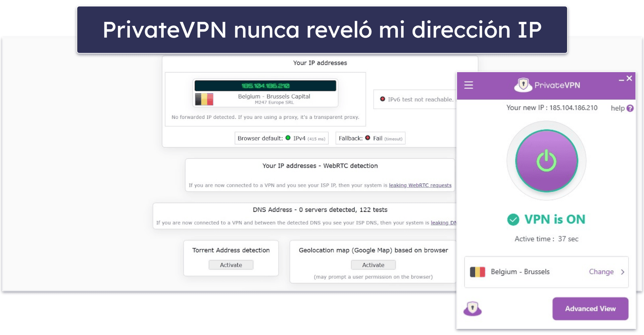Close the PrivateVPN window
The height and width of the screenshot is (335, 644).
(x=629, y=78)
